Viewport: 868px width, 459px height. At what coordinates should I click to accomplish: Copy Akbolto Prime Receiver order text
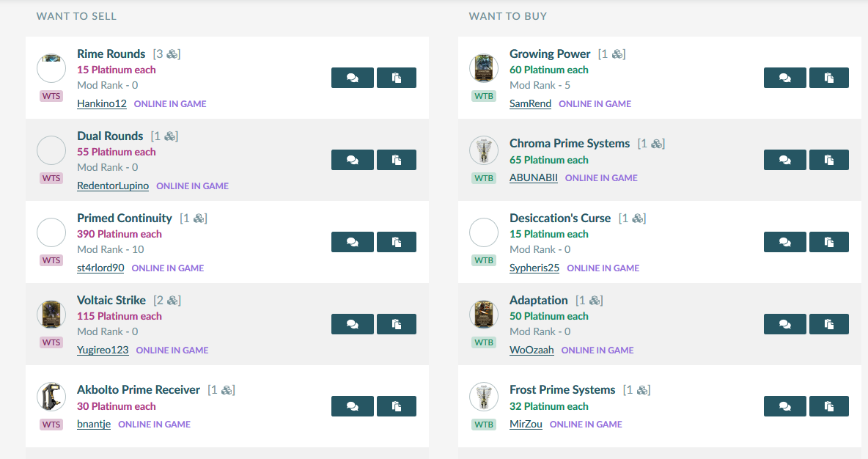[x=397, y=406]
